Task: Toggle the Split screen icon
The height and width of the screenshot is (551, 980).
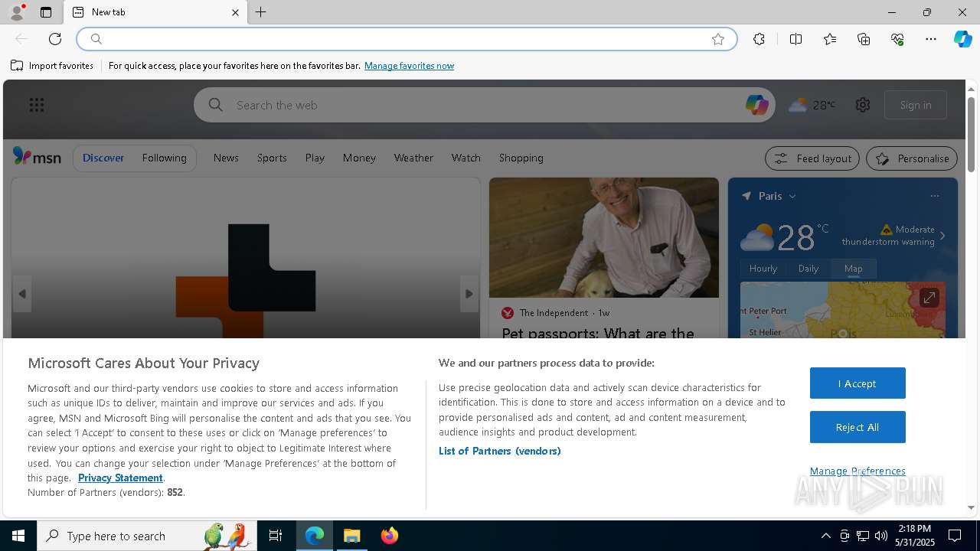Action: click(795, 39)
